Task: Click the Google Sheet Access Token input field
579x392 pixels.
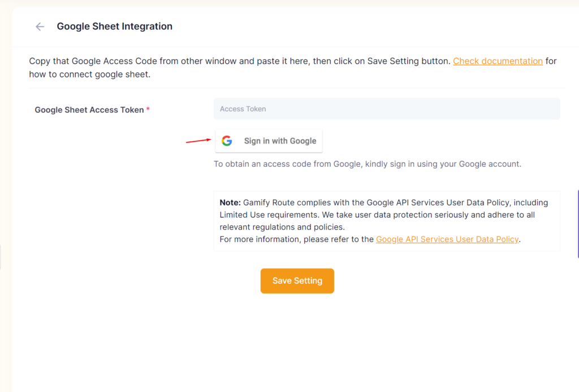Action: coord(387,109)
